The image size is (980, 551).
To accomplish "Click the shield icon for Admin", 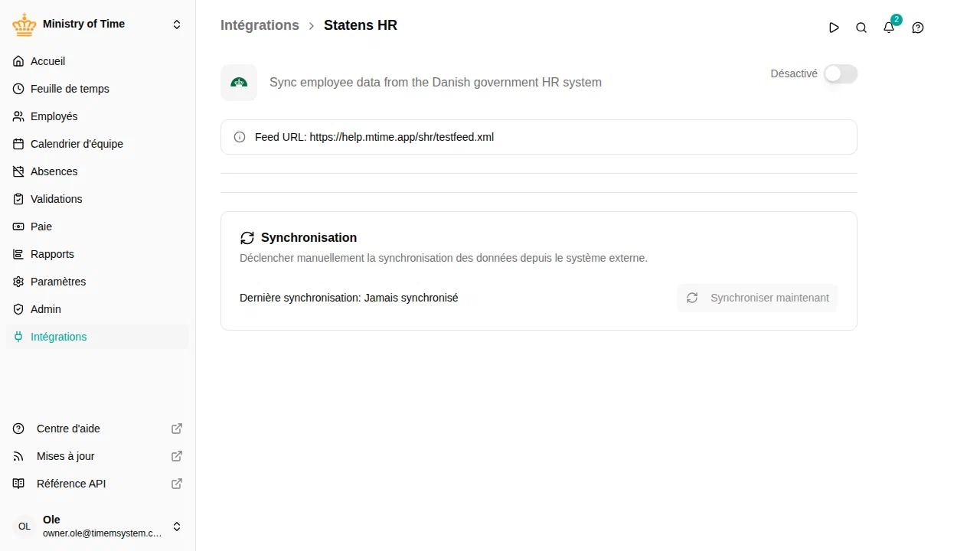I will (18, 309).
